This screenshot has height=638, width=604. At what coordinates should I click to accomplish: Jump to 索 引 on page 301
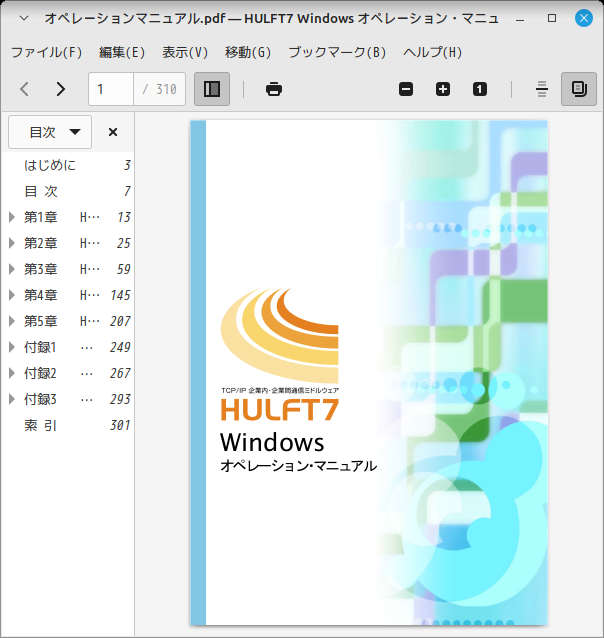(x=68, y=426)
